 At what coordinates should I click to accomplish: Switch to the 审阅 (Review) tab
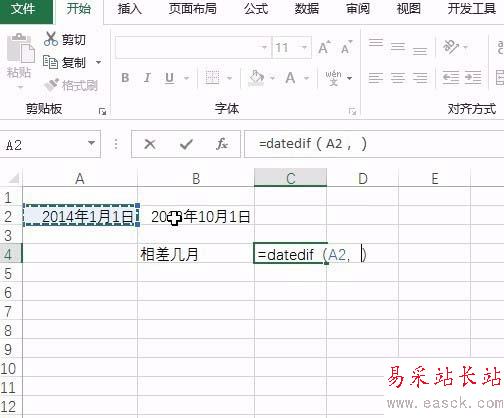pyautogui.click(x=358, y=9)
